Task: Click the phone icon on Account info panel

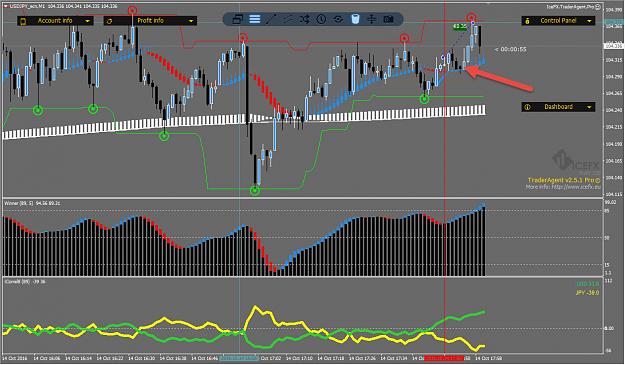Action: pyautogui.click(x=23, y=21)
